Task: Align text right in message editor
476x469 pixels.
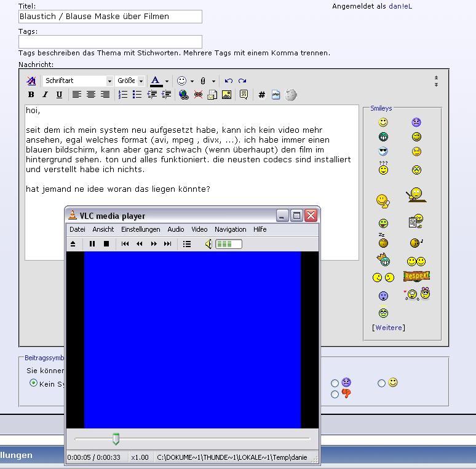Action: [x=105, y=95]
